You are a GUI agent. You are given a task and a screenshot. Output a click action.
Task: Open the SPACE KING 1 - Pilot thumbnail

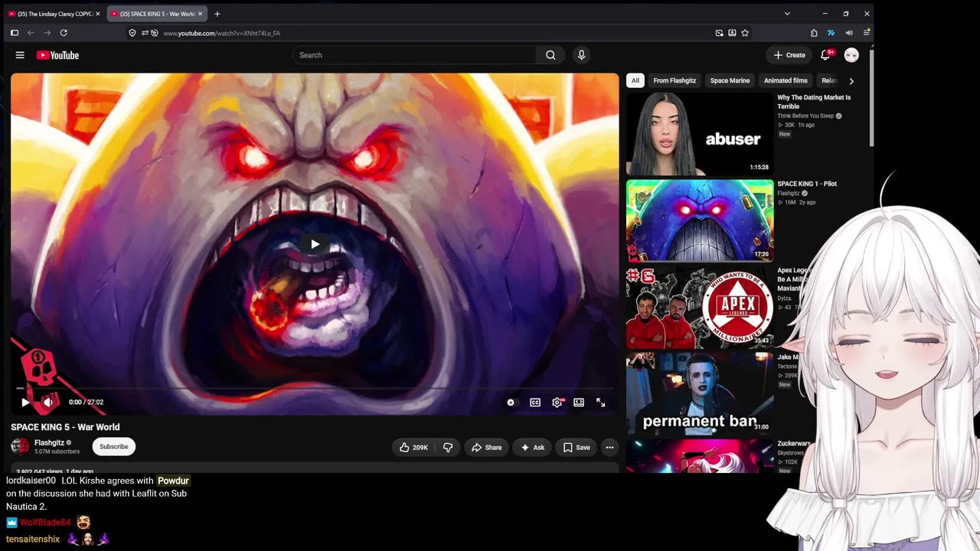click(x=700, y=221)
